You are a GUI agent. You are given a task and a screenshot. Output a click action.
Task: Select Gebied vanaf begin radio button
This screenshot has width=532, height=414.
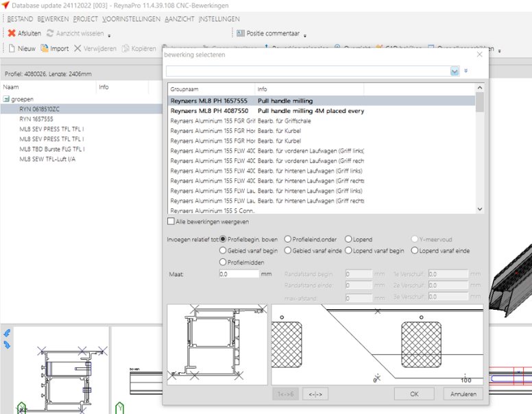tap(223, 250)
